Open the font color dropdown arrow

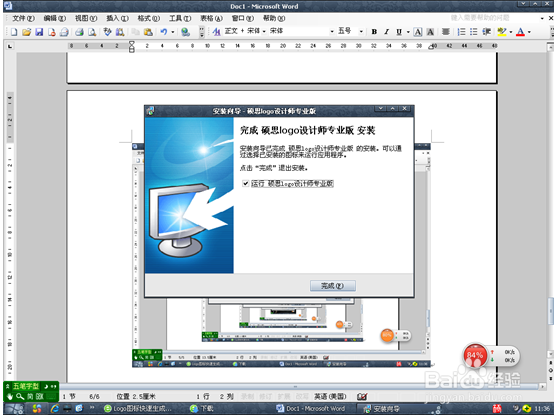coord(529,32)
